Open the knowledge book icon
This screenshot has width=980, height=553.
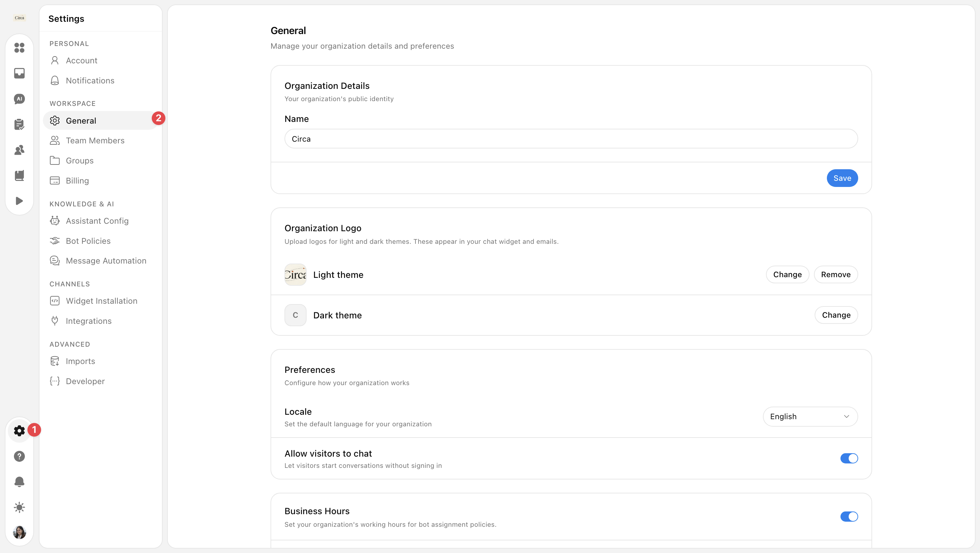(x=19, y=175)
